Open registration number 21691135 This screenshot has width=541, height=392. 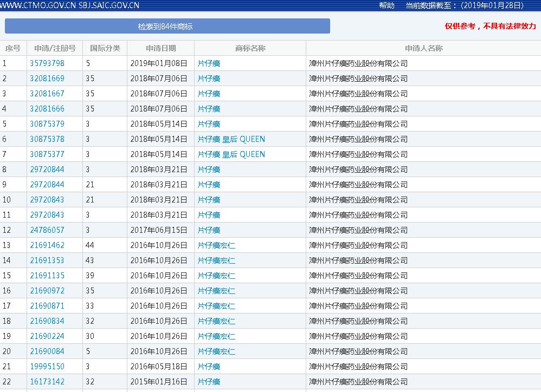(47, 276)
